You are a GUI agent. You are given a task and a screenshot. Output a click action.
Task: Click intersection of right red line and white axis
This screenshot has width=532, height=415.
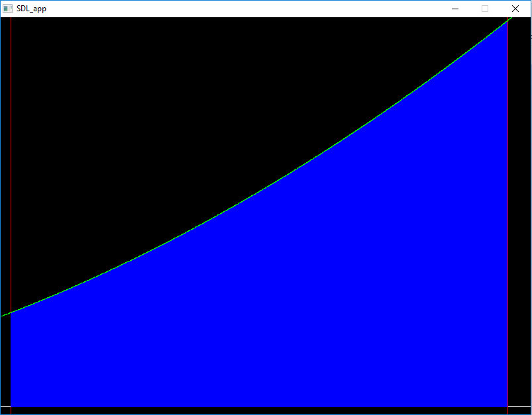[x=507, y=406]
